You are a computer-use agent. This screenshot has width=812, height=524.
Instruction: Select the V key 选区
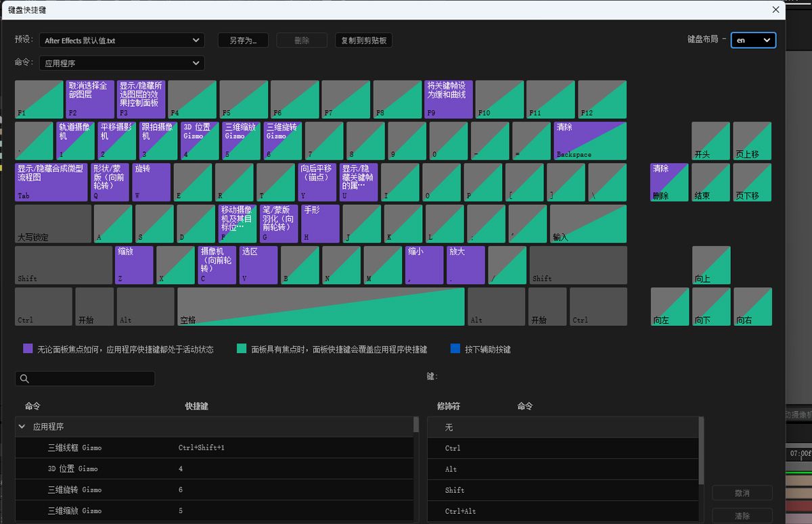click(x=258, y=265)
